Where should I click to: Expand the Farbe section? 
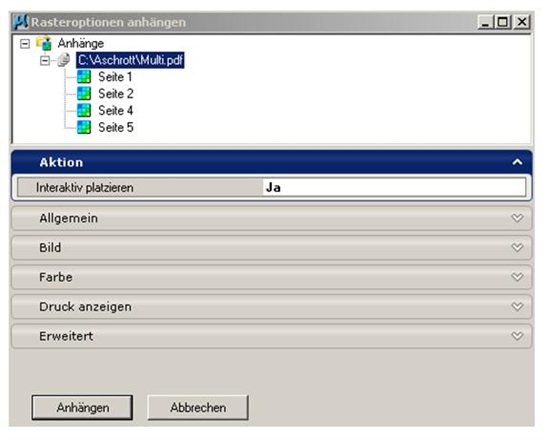[272, 277]
